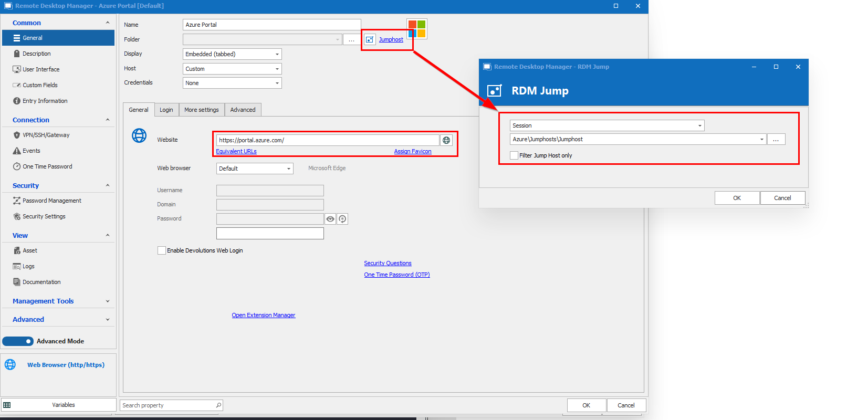Open the Security Questions link
The width and height of the screenshot is (868, 420).
(388, 263)
